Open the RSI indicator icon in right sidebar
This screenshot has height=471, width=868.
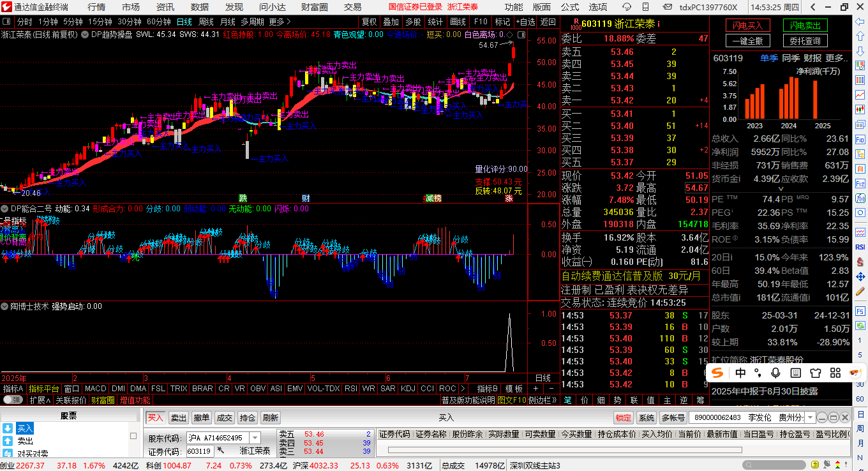tap(859, 246)
